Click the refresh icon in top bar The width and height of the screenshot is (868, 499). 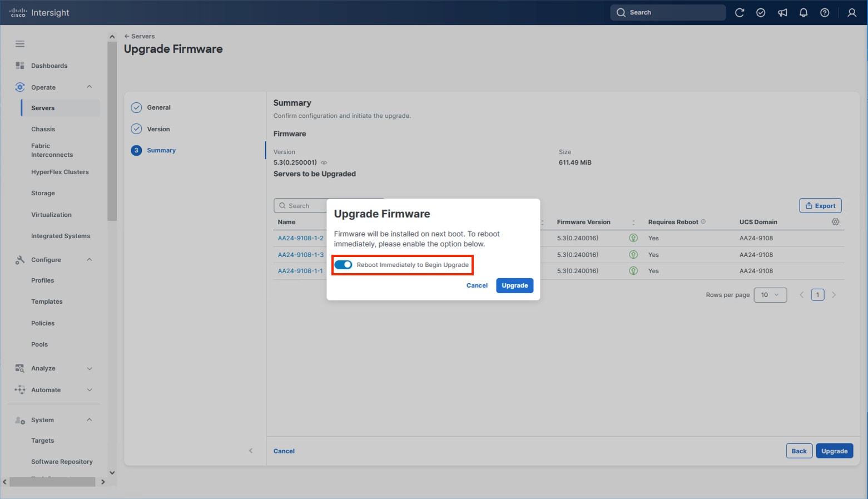(x=740, y=12)
